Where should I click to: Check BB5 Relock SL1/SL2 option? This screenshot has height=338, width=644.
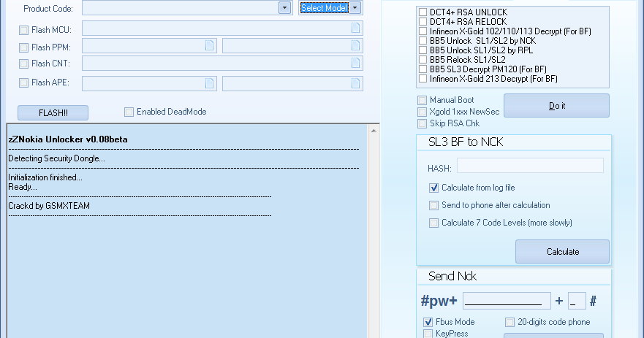423,59
